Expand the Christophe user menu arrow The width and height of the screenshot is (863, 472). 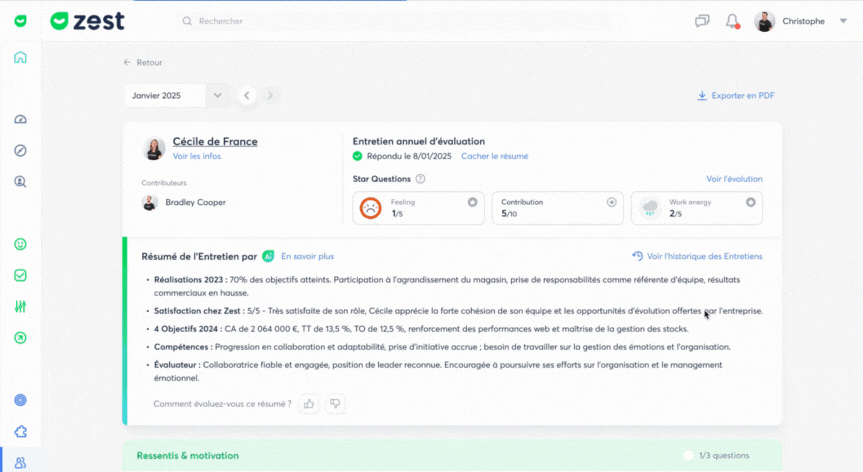(x=844, y=21)
